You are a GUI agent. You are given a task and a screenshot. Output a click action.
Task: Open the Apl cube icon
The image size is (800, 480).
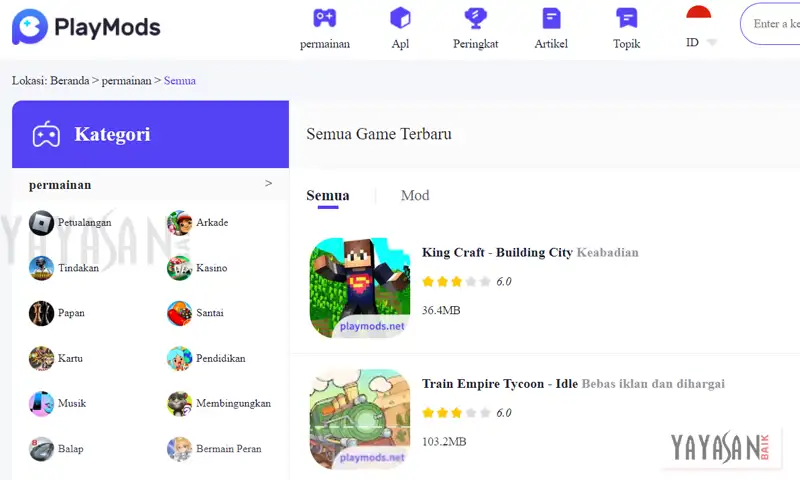pyautogui.click(x=400, y=18)
